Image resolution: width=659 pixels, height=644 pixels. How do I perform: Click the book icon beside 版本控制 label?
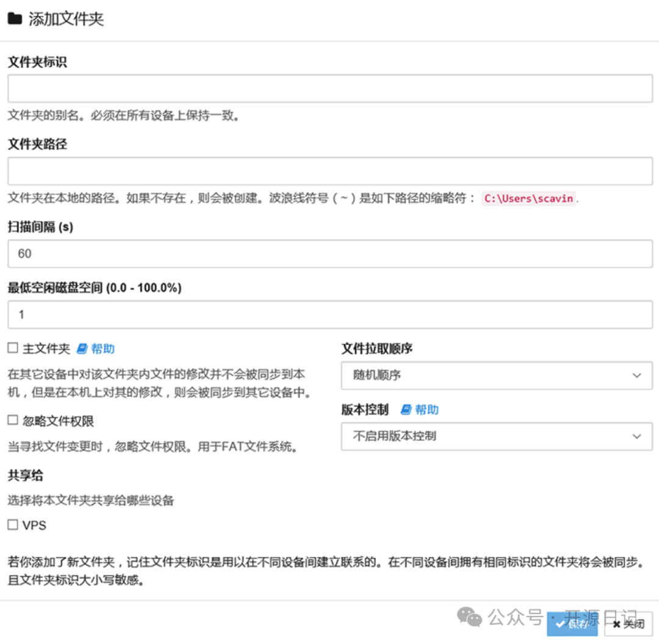[406, 410]
